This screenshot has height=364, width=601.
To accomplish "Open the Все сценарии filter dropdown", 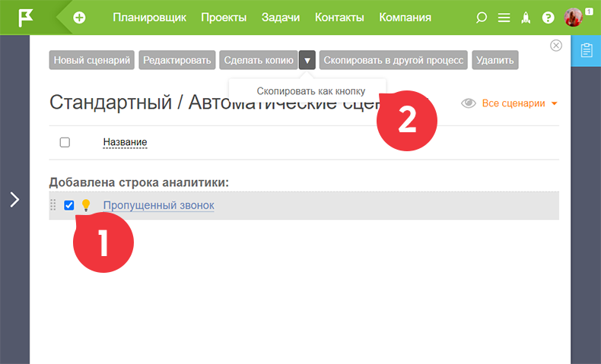I will (520, 103).
